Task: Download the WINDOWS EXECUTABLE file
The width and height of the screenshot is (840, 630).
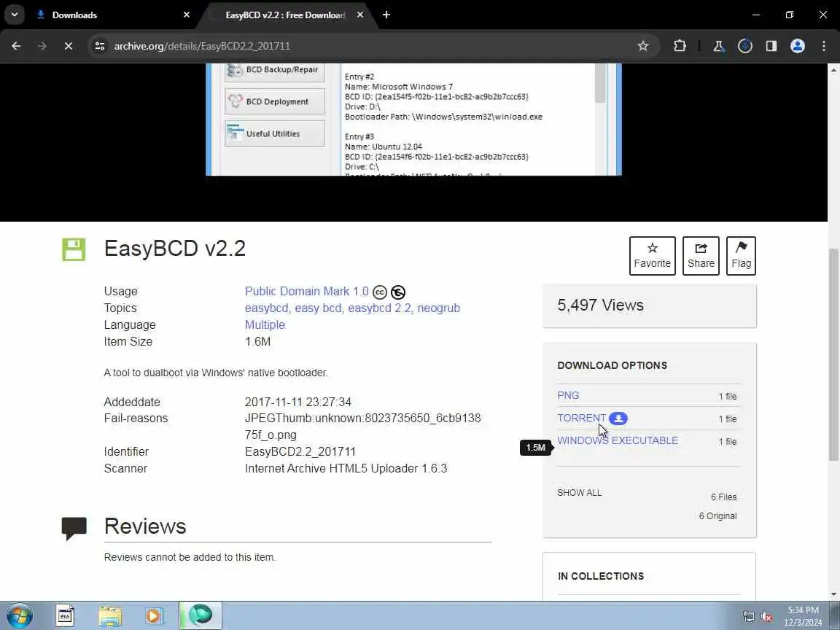Action: tap(618, 440)
